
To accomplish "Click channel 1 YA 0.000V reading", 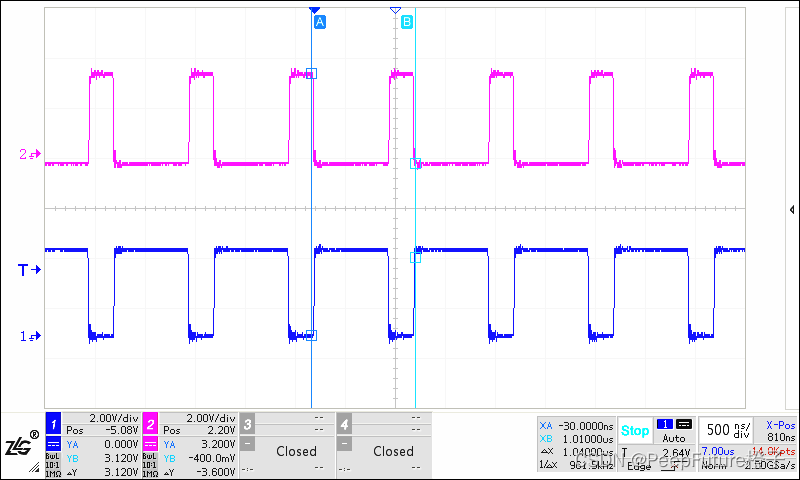I will pos(103,444).
